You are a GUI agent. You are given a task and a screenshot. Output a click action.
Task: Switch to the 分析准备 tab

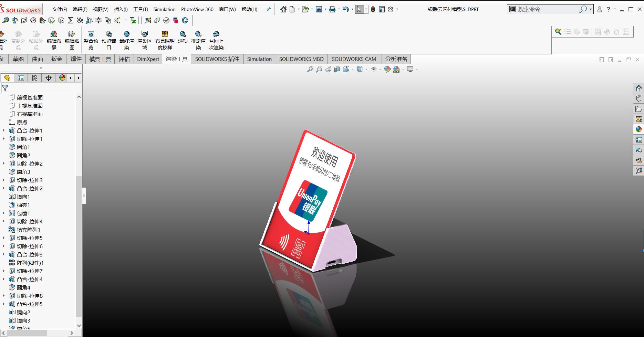click(x=396, y=59)
